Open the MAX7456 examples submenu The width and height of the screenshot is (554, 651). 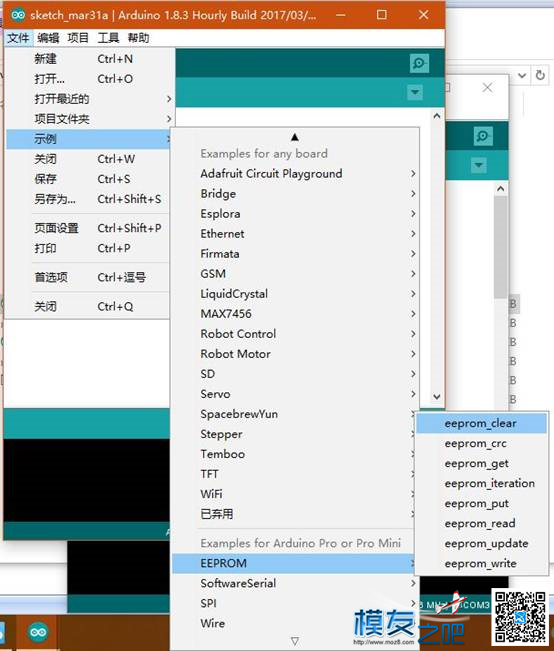coord(295,314)
